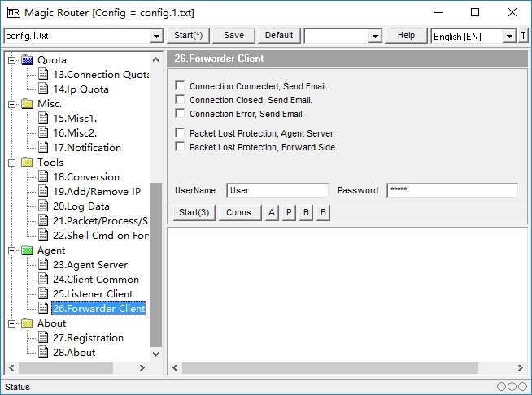Click the page icon next to 26.Forwarder Client
The width and height of the screenshot is (532, 395).
tap(43, 308)
